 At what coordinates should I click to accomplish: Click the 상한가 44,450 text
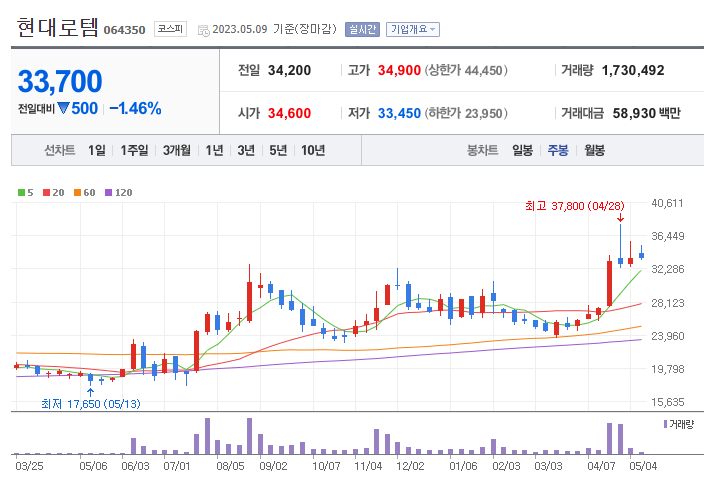[x=466, y=70]
